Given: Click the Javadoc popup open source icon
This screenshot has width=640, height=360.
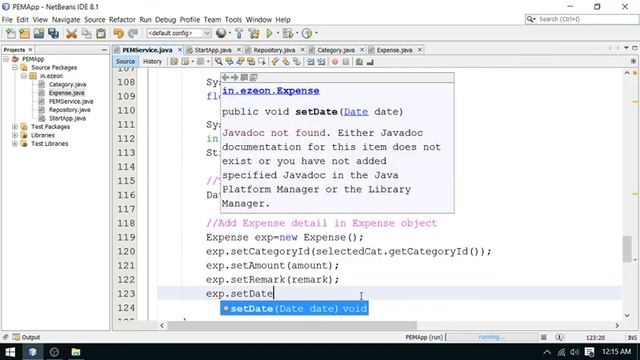Looking at the screenshot, I should pyautogui.click(x=253, y=77).
